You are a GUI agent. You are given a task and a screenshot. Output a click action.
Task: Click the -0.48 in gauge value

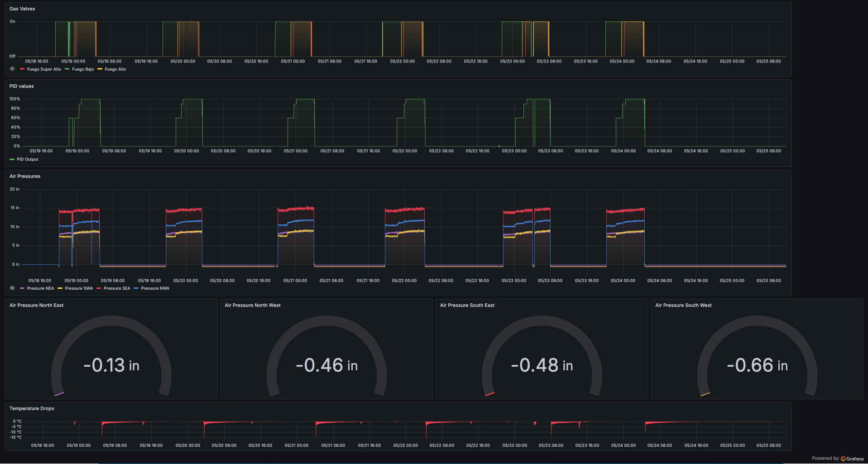tap(542, 365)
